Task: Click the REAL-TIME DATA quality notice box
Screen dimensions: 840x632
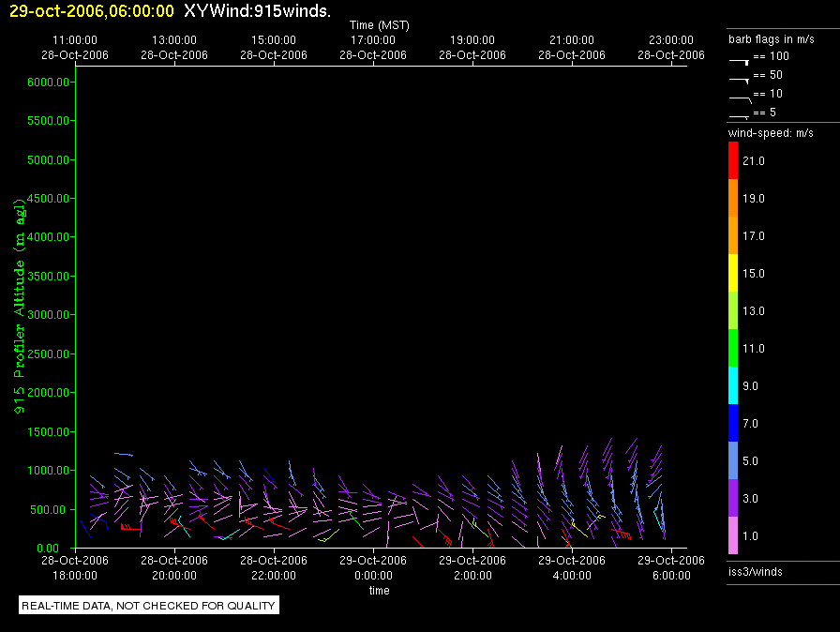Action: pyautogui.click(x=149, y=606)
